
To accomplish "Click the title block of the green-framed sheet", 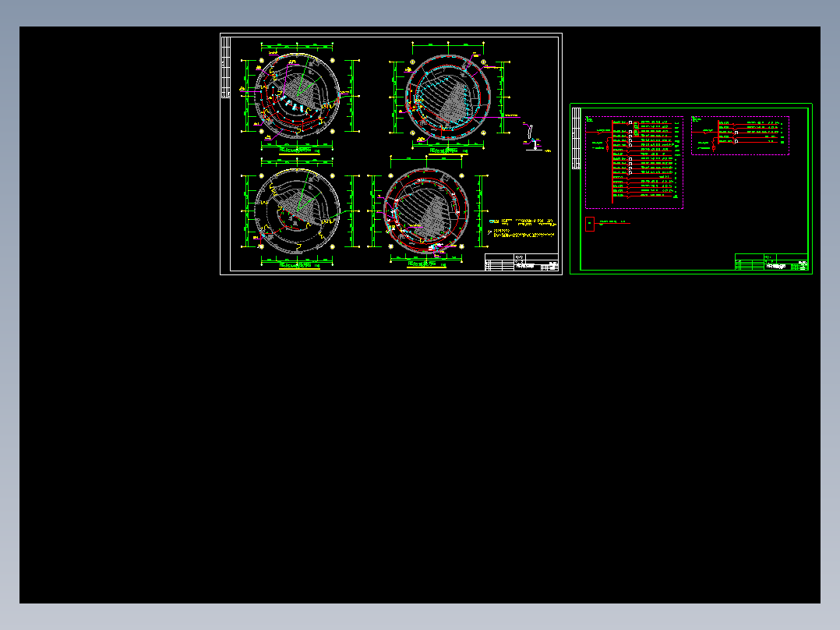I will tap(771, 262).
